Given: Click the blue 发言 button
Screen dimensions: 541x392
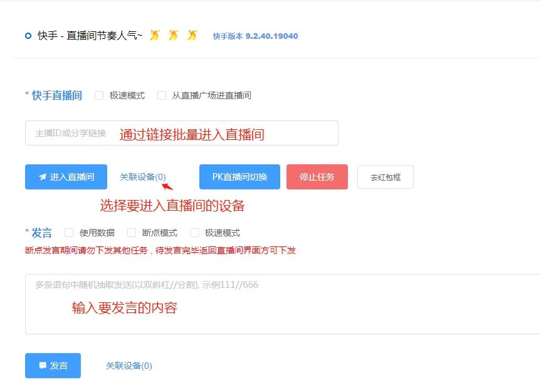Looking at the screenshot, I should pos(53,366).
